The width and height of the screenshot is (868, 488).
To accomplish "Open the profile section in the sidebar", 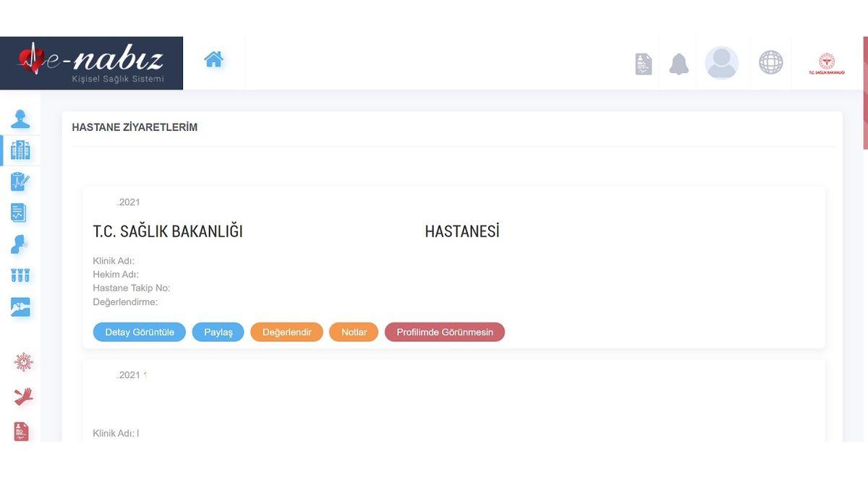I will (x=20, y=116).
